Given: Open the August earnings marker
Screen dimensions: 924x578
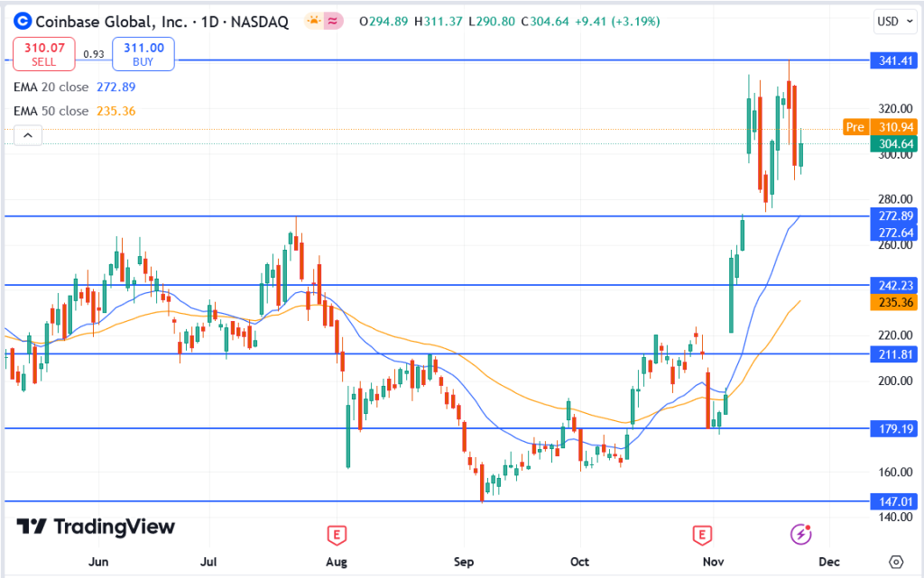Looking at the screenshot, I should tap(337, 535).
